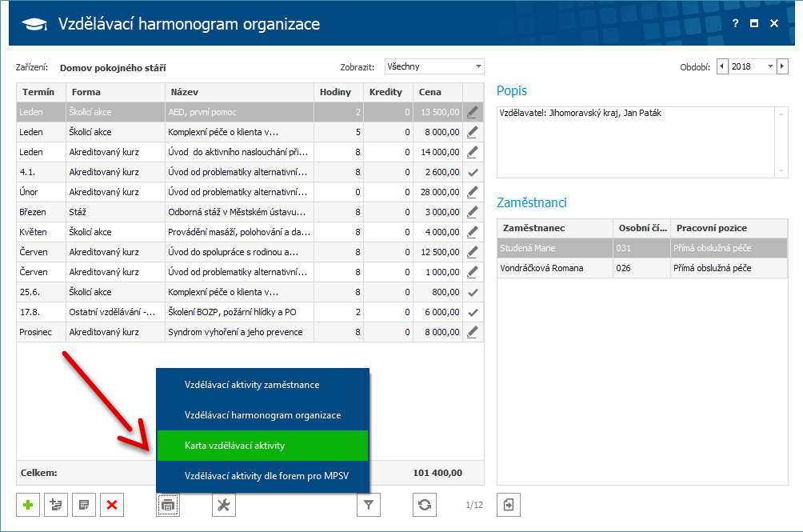The width and height of the screenshot is (803, 532).
Task: Click previous year arrow next to Období
Action: click(x=722, y=66)
